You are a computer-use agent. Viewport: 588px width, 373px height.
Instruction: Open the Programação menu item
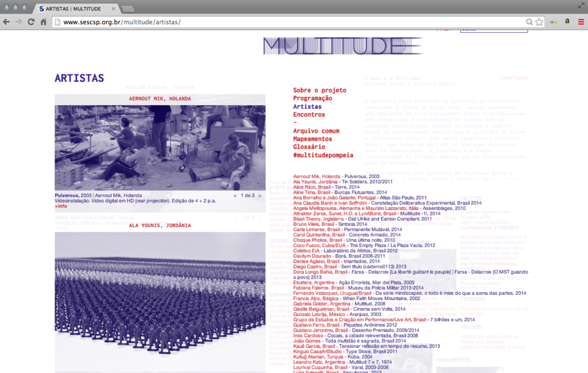click(313, 98)
